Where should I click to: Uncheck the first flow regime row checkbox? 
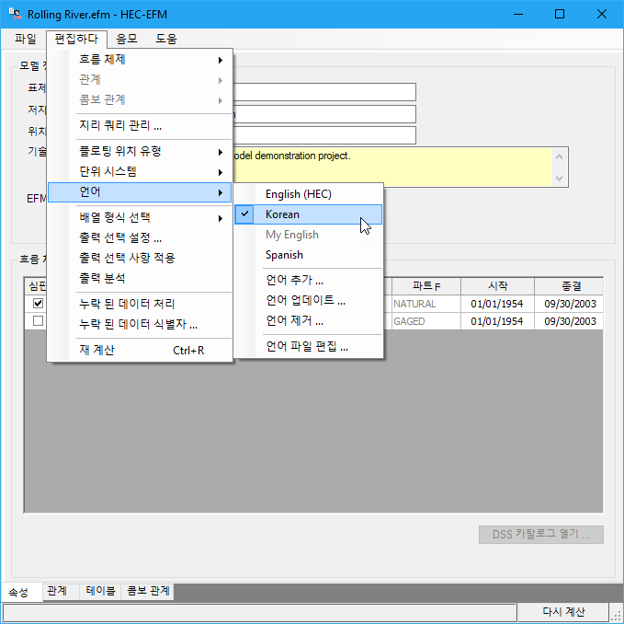38,304
